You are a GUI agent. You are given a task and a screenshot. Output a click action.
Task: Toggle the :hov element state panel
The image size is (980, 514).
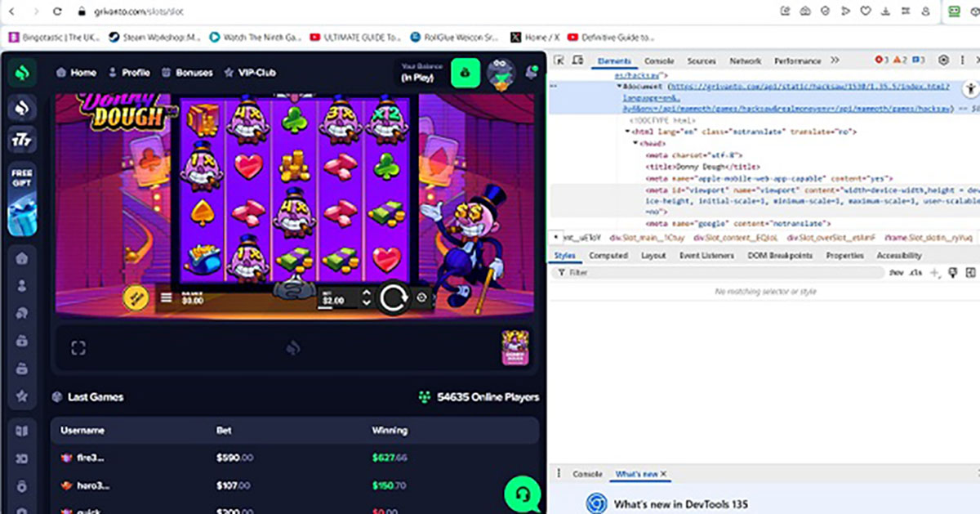[896, 273]
